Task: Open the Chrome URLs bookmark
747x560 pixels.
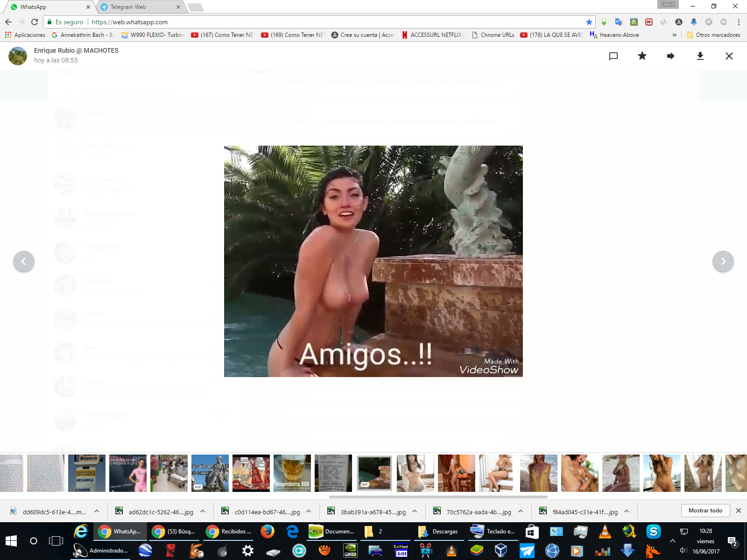Action: point(493,35)
